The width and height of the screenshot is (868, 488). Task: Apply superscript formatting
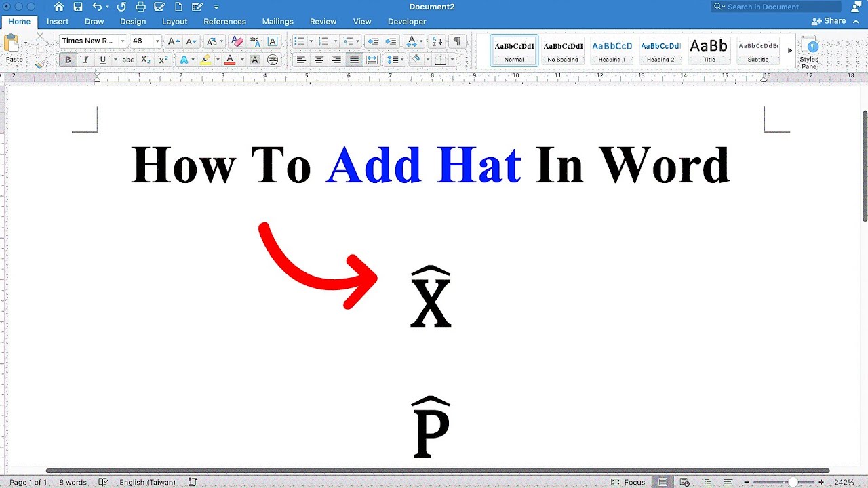click(x=163, y=60)
